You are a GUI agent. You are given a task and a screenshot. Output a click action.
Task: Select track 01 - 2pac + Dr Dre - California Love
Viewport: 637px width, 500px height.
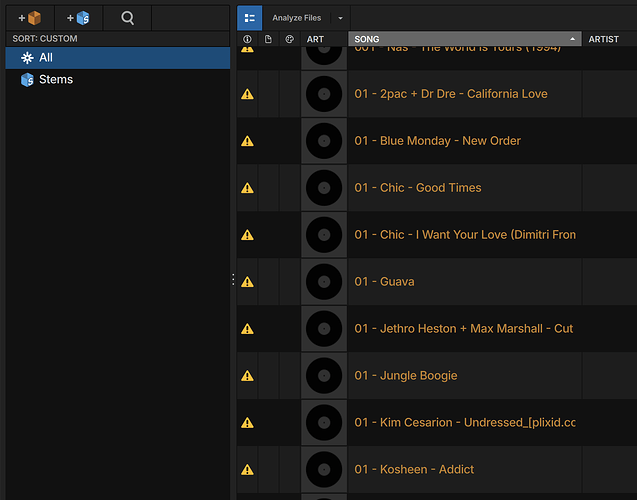tap(451, 94)
